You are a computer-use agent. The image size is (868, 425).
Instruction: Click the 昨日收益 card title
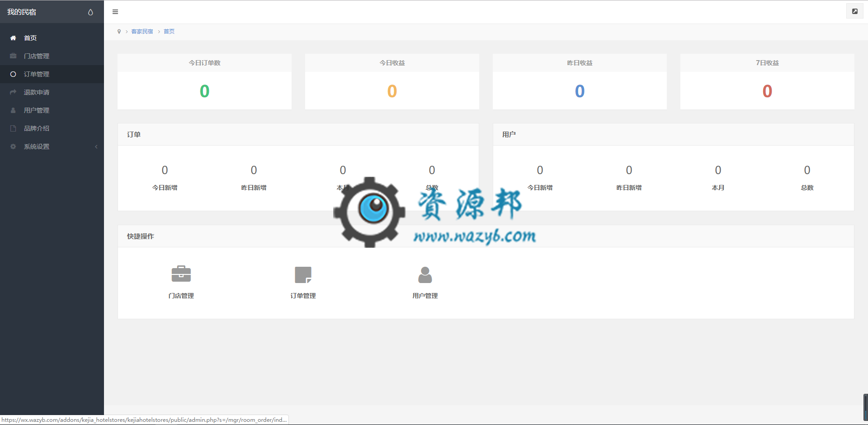(580, 63)
